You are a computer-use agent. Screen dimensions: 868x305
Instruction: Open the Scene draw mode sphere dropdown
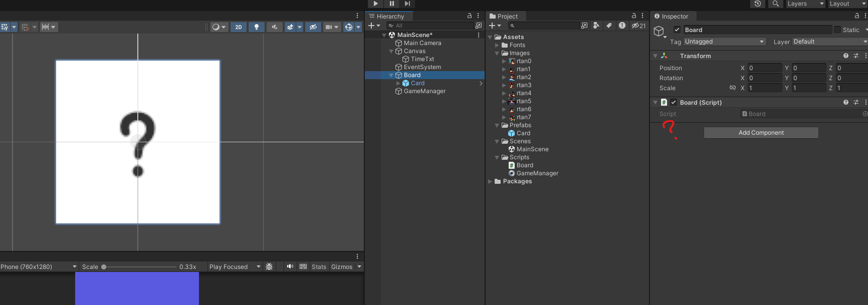click(219, 27)
